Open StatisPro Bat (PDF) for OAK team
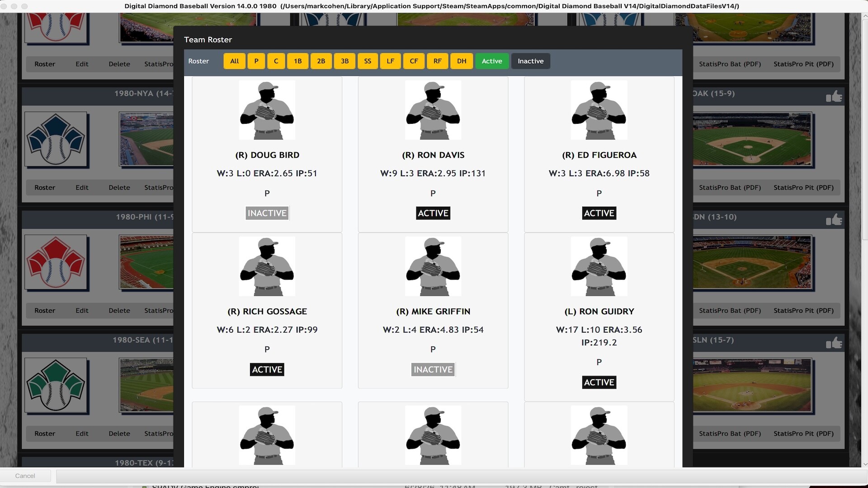Screen dimensions: 868x488 pos(730,188)
